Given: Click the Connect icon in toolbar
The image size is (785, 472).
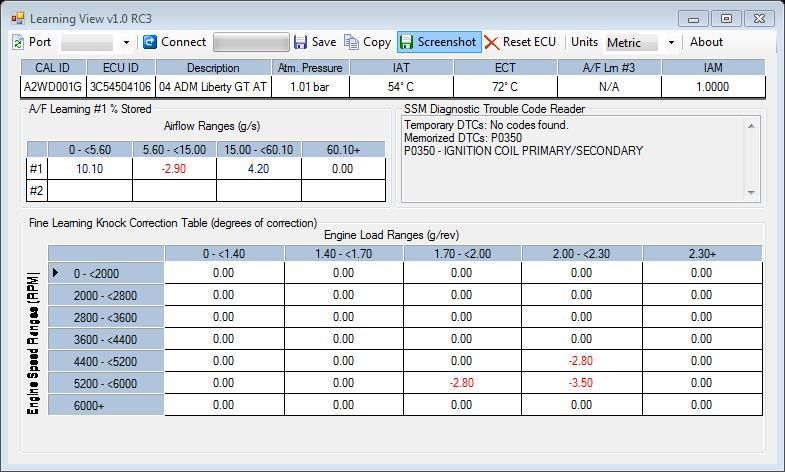Looking at the screenshot, I should point(150,42).
